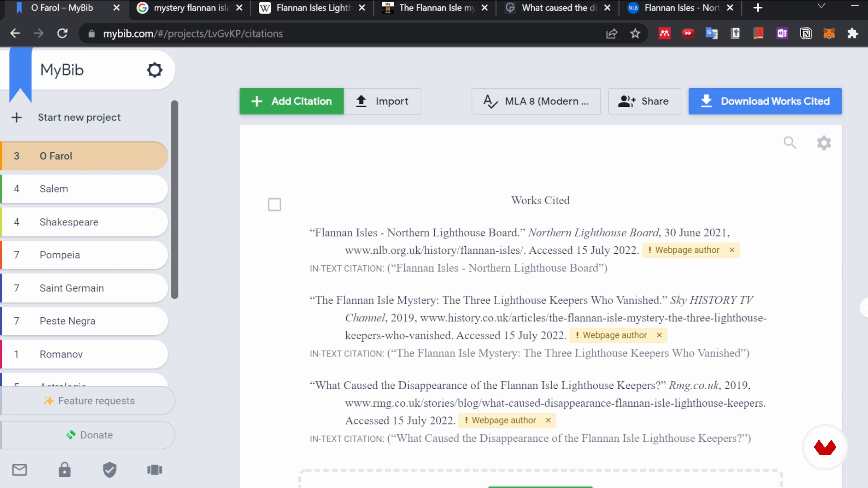Image resolution: width=868 pixels, height=488 pixels.
Task: Click the red fast-forward extension icon
Action: (688, 33)
